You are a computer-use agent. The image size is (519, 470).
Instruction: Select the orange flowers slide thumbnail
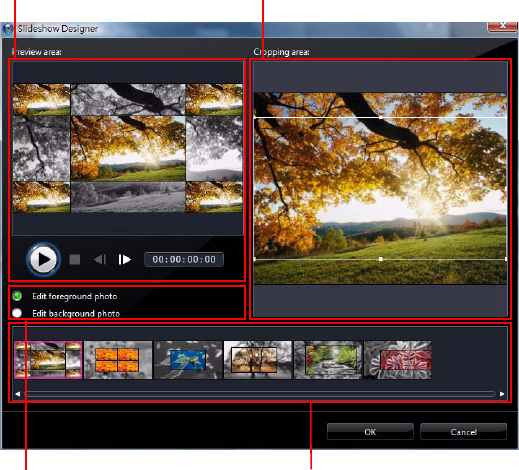coord(118,360)
